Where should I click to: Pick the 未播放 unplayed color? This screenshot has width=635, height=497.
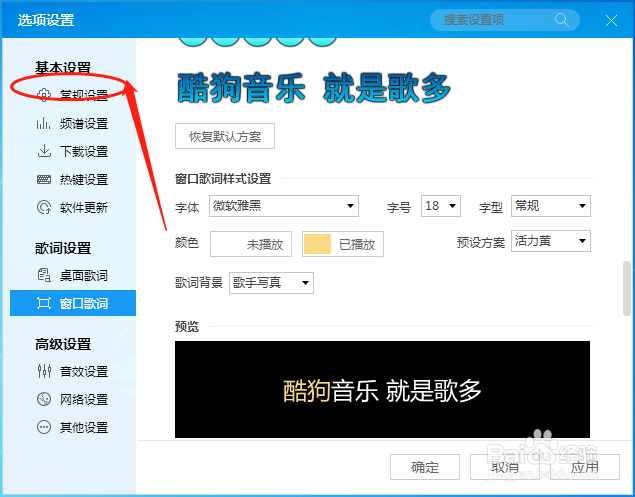[x=251, y=244]
